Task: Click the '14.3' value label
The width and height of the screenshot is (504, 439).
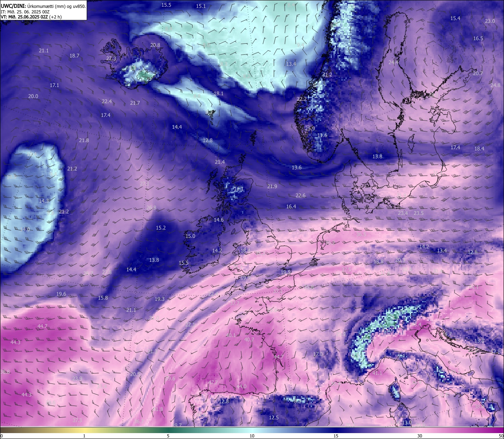Action: tap(44, 201)
